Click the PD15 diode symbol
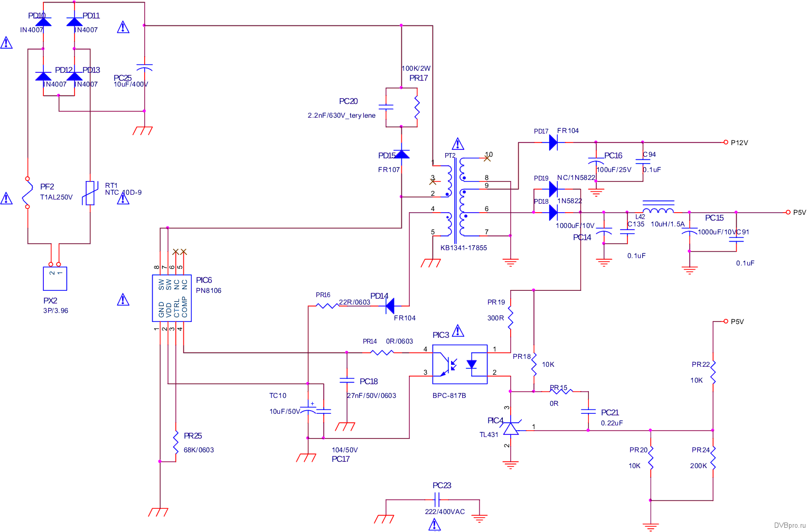 (x=401, y=154)
